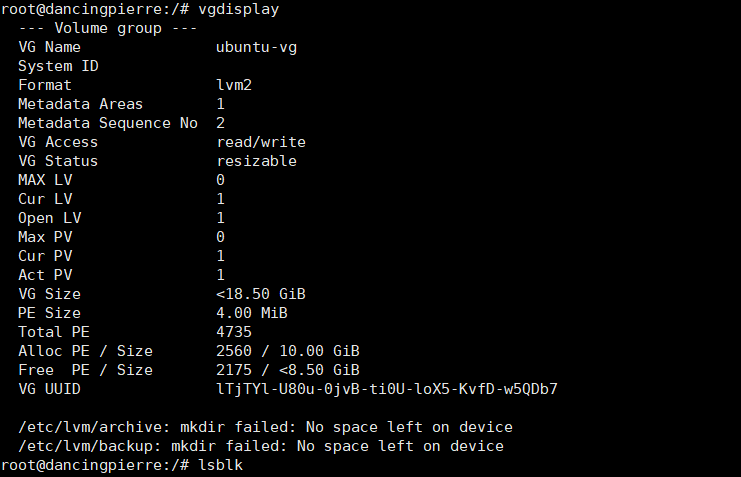
Task: Click the Total PE value 4735
Action: pos(234,332)
